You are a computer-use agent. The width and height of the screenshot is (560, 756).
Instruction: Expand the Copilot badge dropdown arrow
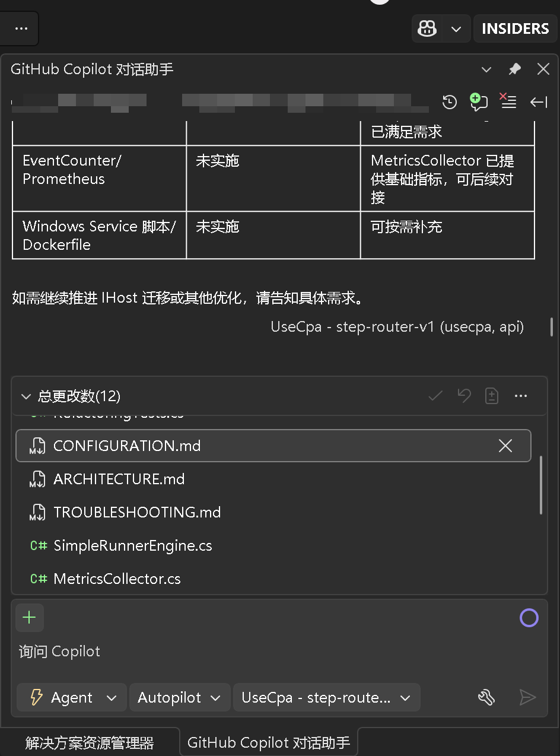coord(456,29)
